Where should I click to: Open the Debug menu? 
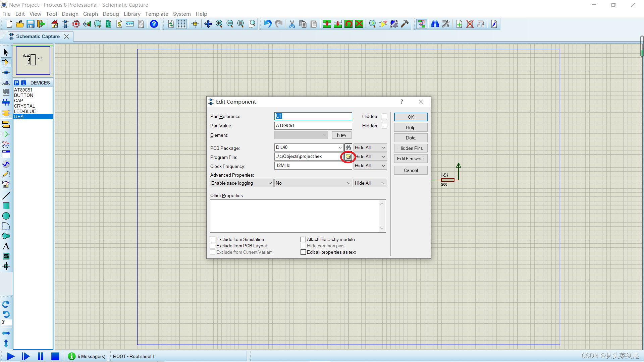111,14
